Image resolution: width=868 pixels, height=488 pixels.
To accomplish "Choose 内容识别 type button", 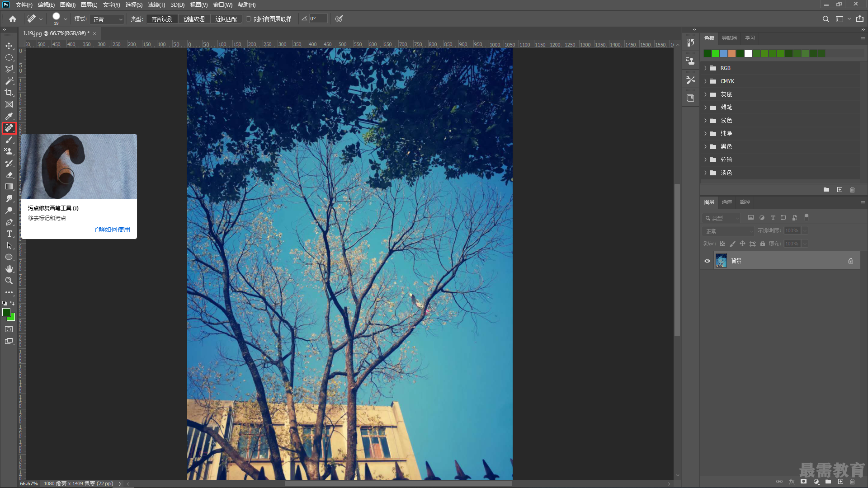I will pos(162,19).
